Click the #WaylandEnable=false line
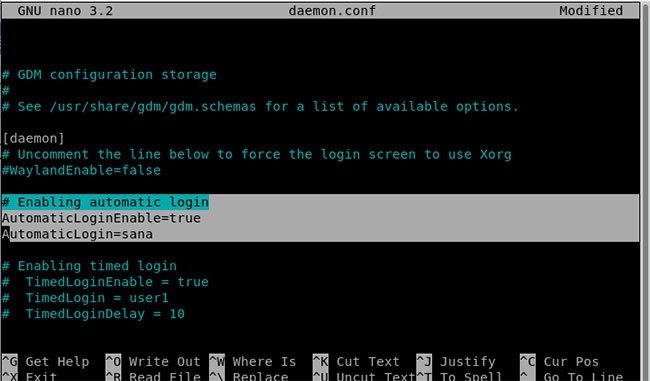Screen dimensions: 650x381 [x=81, y=170]
